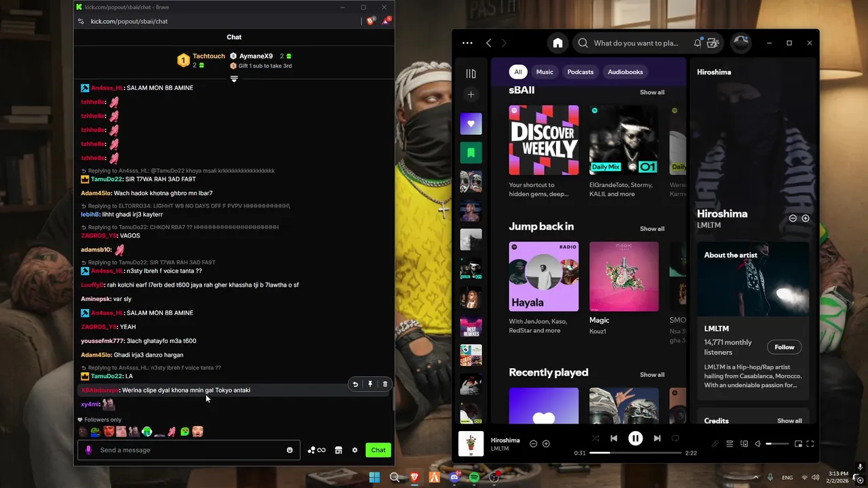Open the Spotify miniplayer
Viewport: 868px width, 488px height.
coord(798,444)
